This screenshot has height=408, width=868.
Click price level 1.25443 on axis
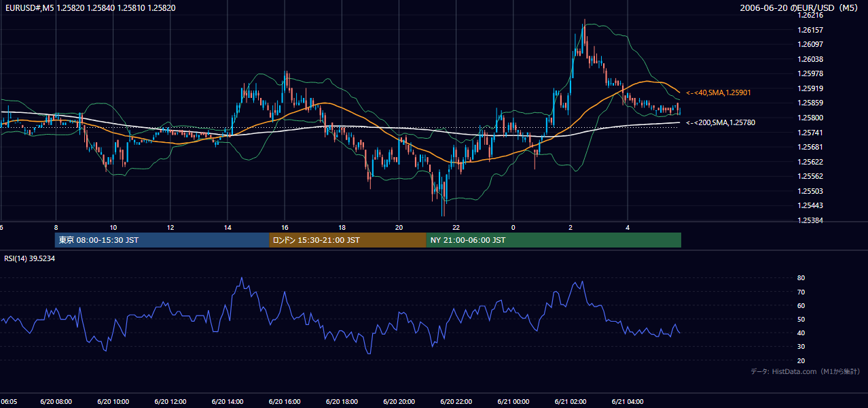pyautogui.click(x=811, y=205)
